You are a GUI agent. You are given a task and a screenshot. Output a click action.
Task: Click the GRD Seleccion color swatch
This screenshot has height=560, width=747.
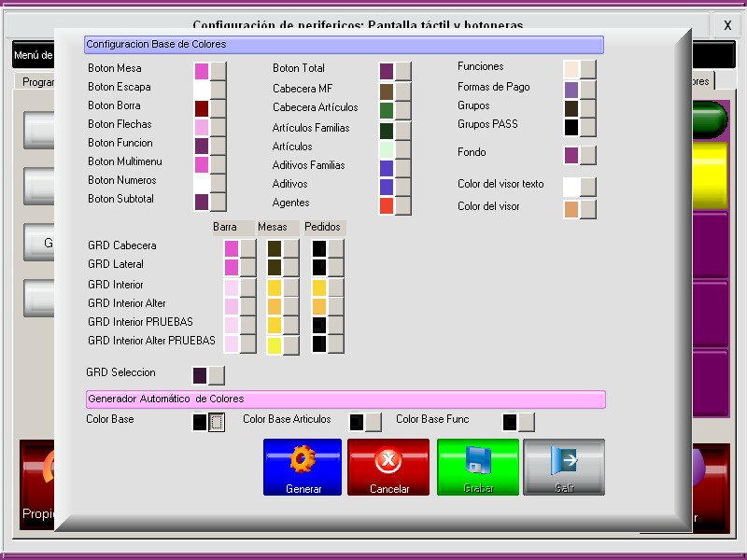pyautogui.click(x=200, y=375)
